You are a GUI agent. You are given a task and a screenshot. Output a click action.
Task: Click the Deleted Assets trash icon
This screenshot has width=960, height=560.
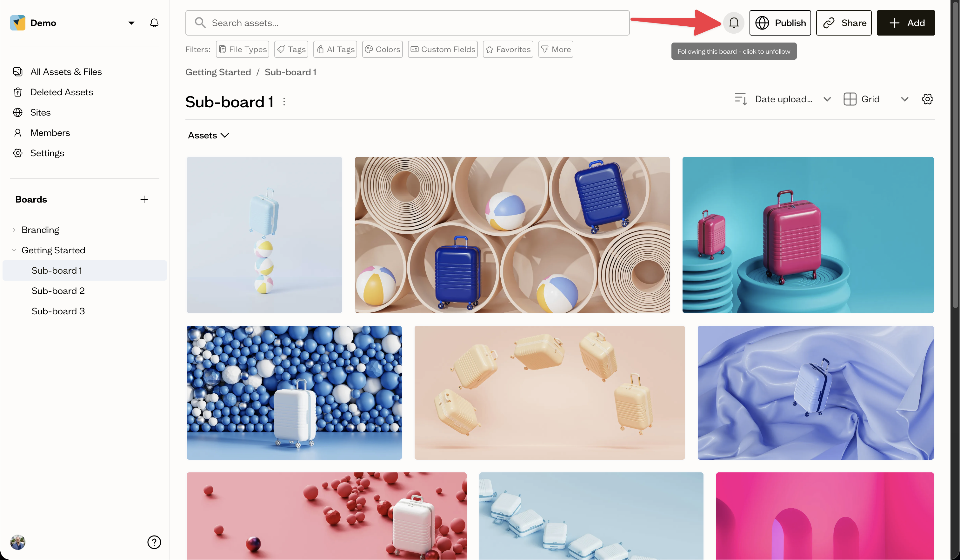(x=17, y=92)
